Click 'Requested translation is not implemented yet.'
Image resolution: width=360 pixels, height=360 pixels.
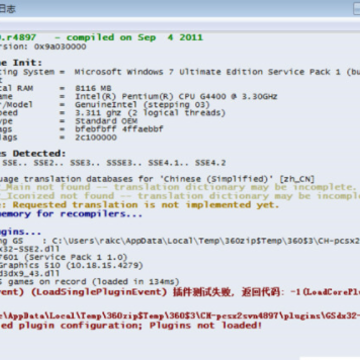(146, 205)
